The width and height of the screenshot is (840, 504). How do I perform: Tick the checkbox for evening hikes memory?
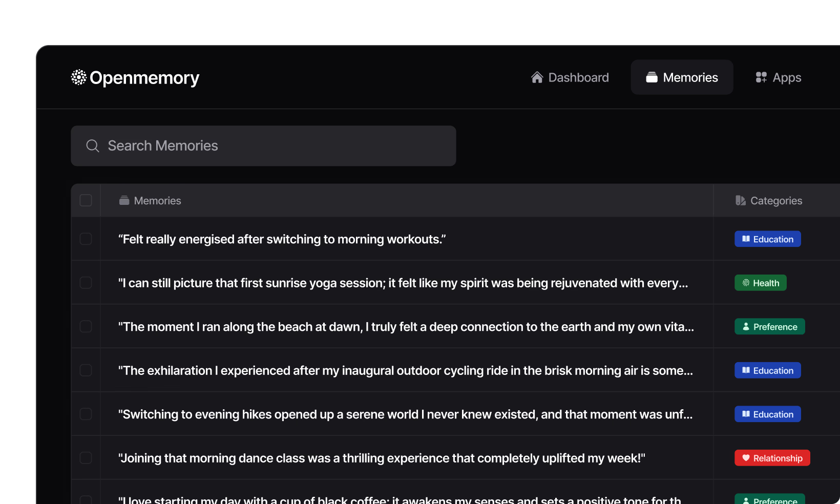[86, 414]
